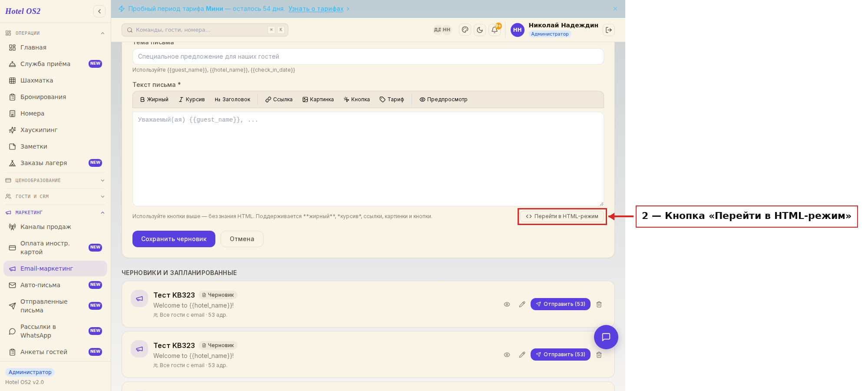Click the ДД avatar badge in header
The height and width of the screenshot is (391, 868).
tap(437, 30)
